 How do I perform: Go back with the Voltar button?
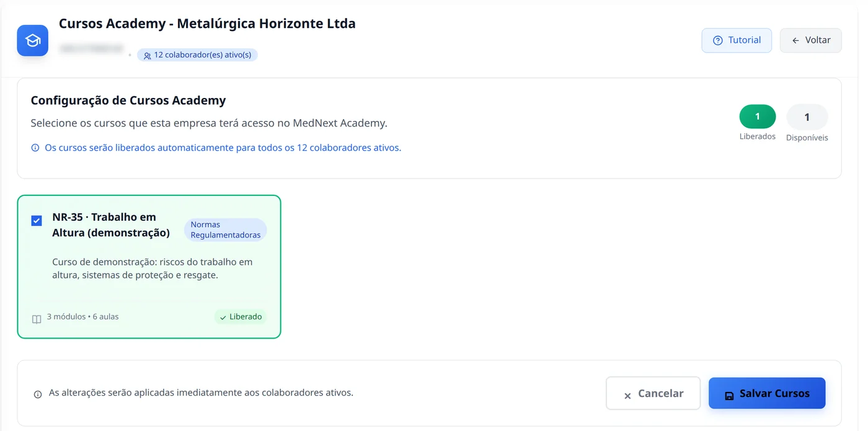(811, 40)
